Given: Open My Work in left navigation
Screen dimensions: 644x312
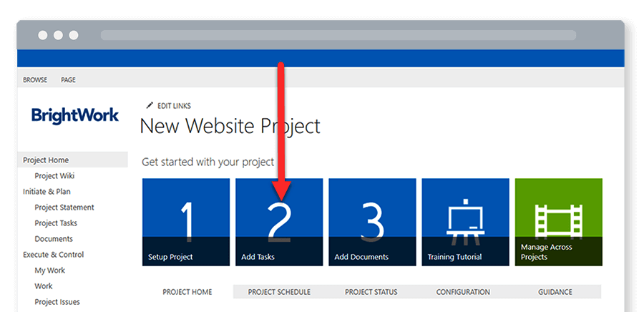Looking at the screenshot, I should (49, 270).
